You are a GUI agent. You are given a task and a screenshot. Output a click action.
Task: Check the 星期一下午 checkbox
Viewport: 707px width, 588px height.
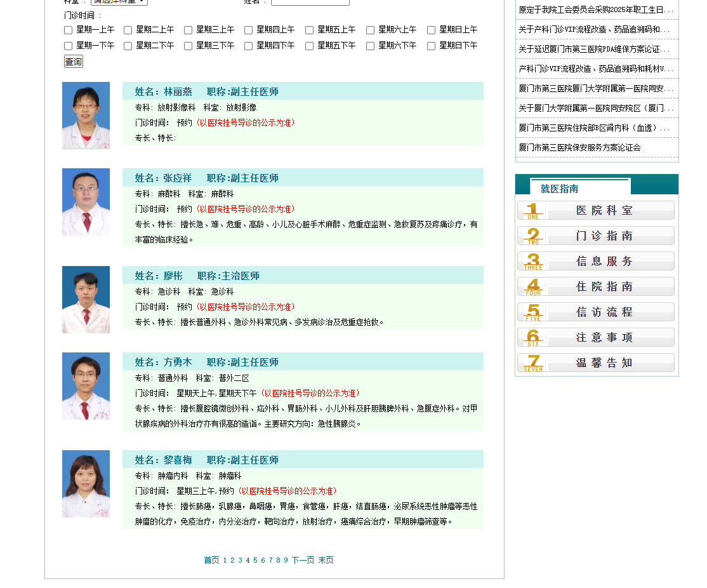pyautogui.click(x=68, y=46)
